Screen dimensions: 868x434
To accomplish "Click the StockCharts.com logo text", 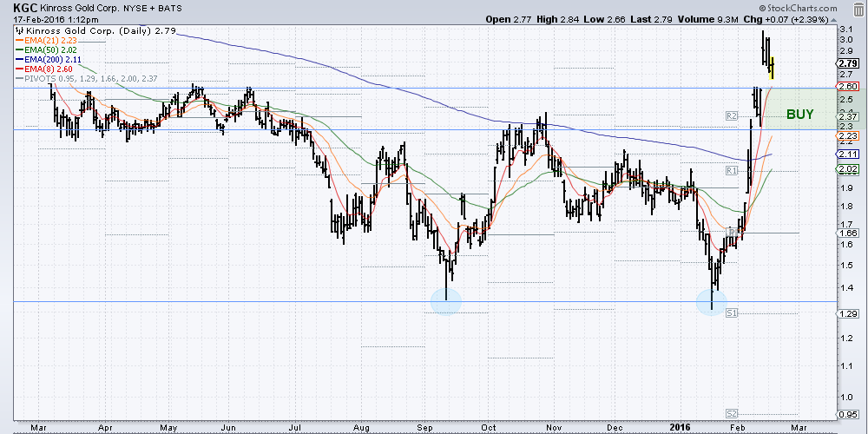I will (x=799, y=8).
